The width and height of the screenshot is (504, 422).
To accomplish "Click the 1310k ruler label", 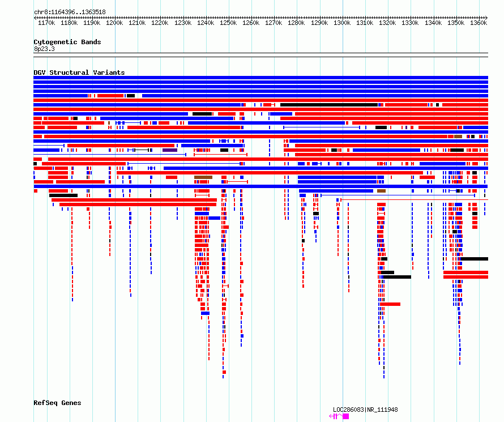I will coord(365,23).
